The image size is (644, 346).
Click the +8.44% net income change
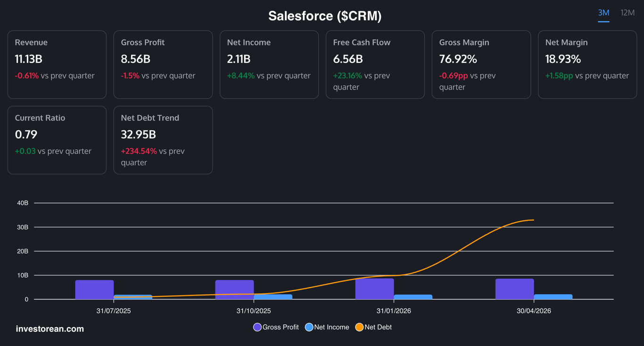click(241, 76)
